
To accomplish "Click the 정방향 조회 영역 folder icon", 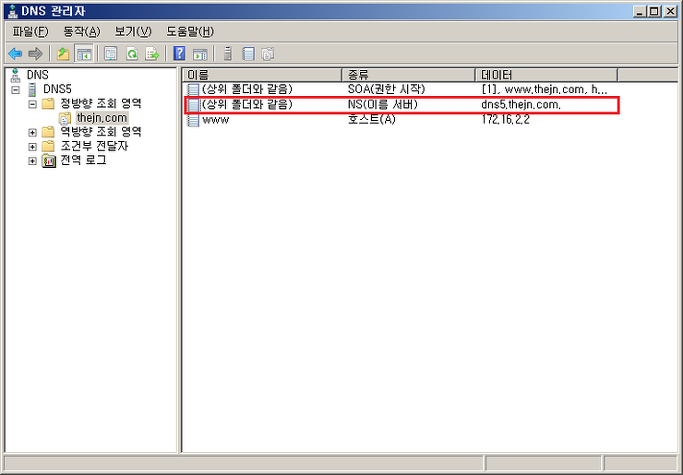I will 48,104.
